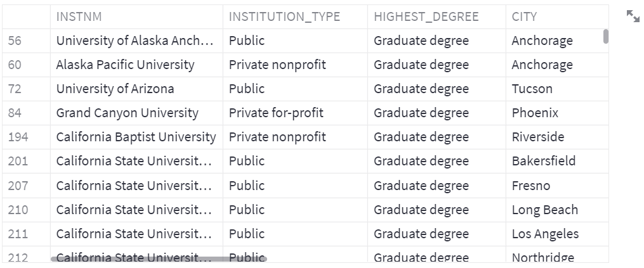Click row index 56
Viewport: 644px width, 268px height.
tap(15, 41)
